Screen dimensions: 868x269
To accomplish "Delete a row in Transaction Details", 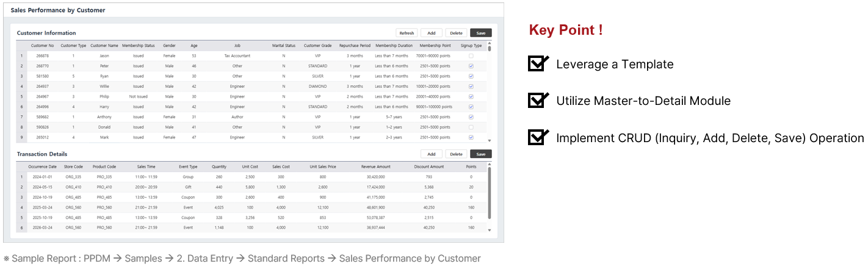I will pos(456,154).
